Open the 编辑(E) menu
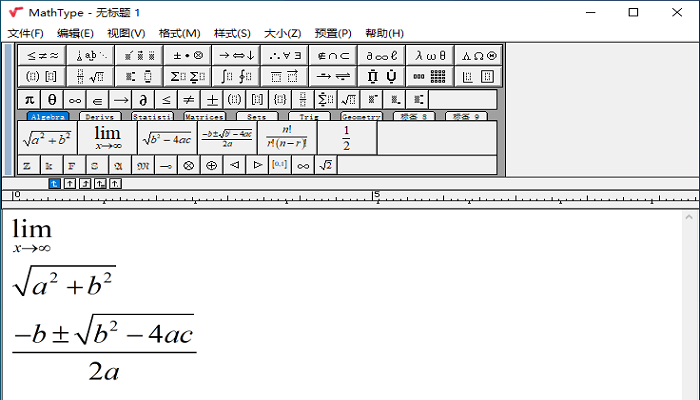Image resolution: width=700 pixels, height=400 pixels. pos(75,33)
